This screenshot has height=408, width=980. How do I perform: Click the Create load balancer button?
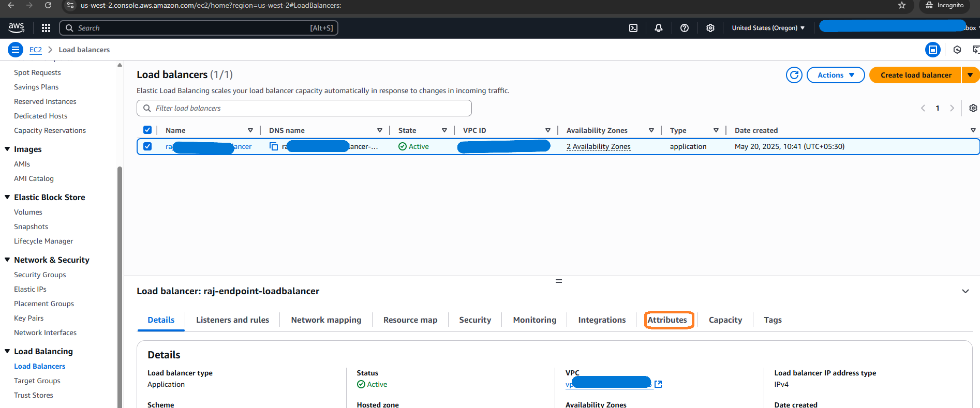pos(915,75)
